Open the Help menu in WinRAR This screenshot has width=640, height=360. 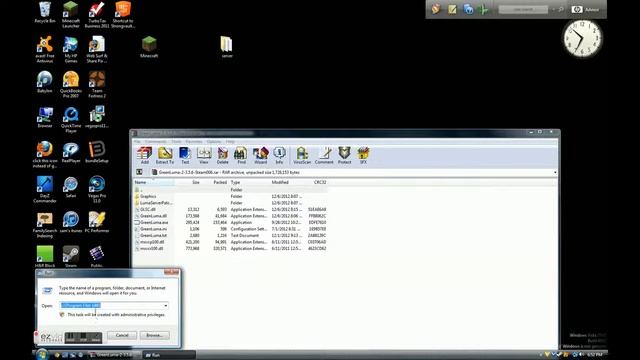[x=230, y=142]
